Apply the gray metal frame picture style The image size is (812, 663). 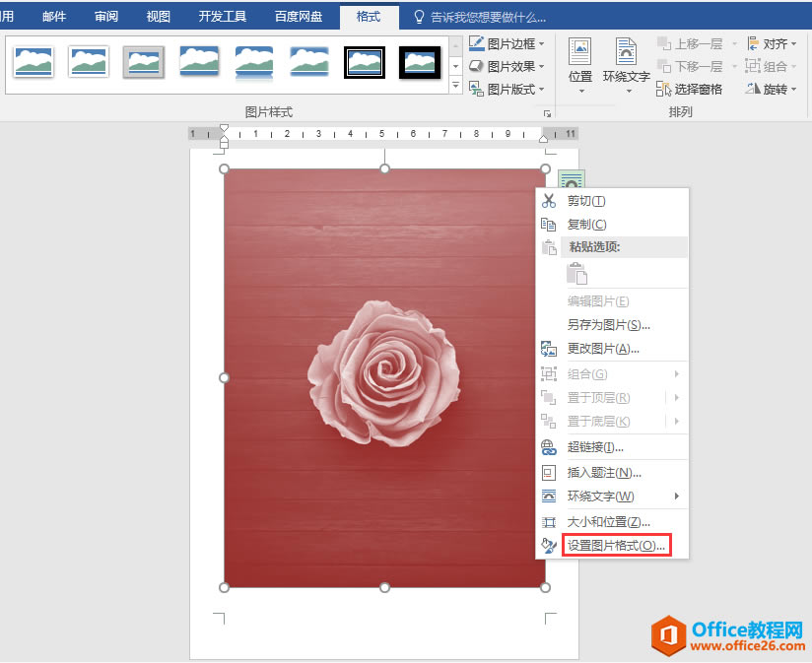pyautogui.click(x=144, y=62)
